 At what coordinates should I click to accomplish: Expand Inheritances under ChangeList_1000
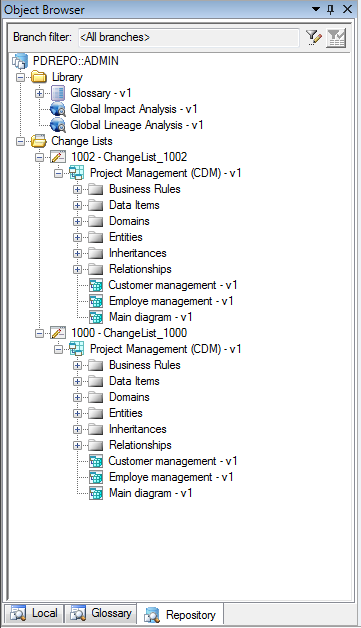(78, 429)
